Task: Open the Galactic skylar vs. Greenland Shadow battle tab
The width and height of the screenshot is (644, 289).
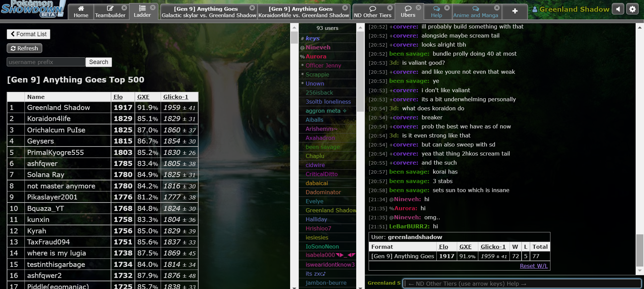Action: click(209, 12)
